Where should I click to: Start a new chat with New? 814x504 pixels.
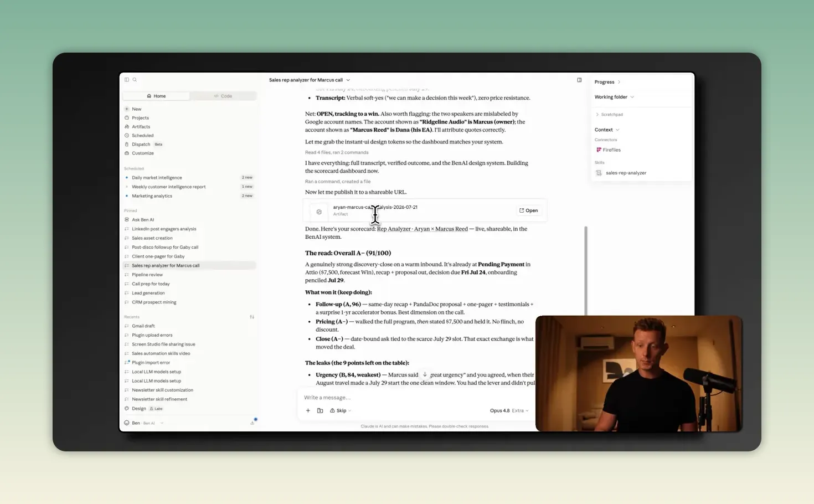136,109
